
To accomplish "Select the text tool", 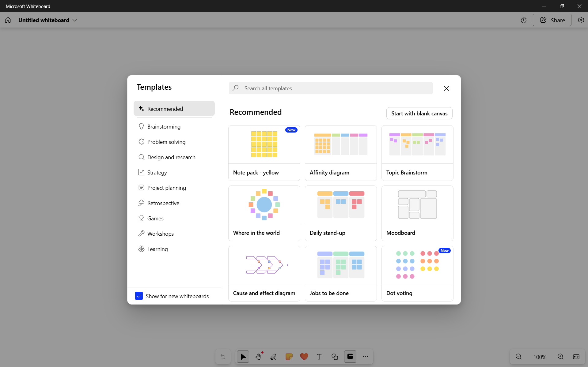I will 319,357.
